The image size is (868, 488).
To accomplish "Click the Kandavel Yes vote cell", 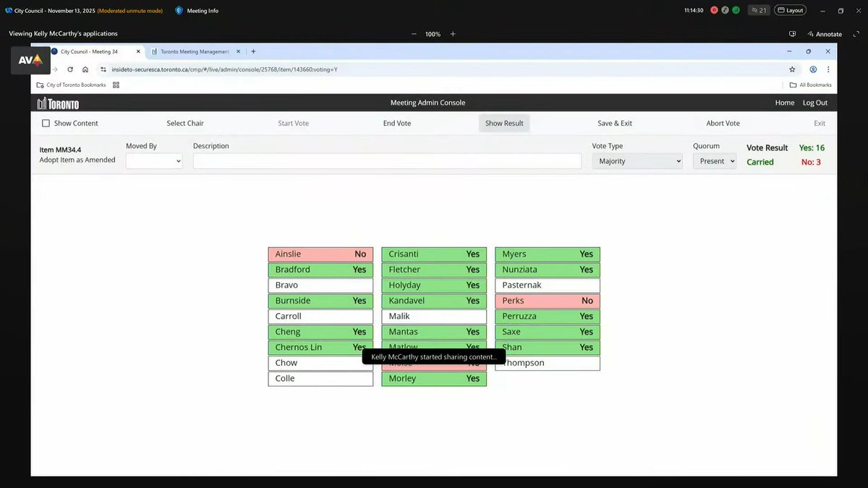I will click(434, 301).
